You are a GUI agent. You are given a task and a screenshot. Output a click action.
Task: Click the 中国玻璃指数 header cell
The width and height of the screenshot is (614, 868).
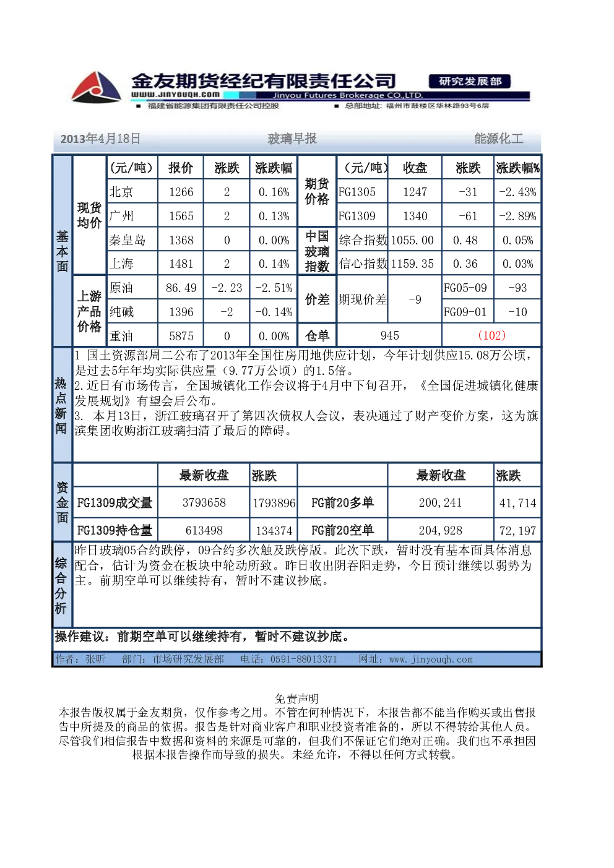coord(317,251)
